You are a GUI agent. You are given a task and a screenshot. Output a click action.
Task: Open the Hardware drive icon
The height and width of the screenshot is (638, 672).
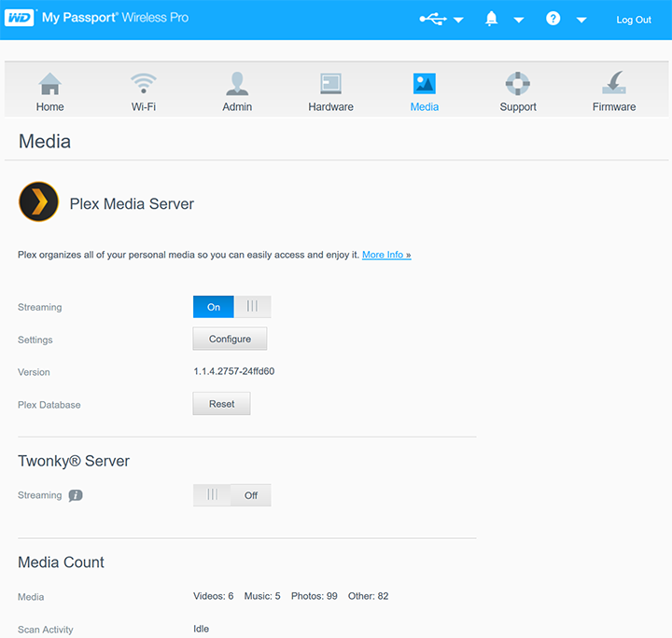[x=330, y=84]
